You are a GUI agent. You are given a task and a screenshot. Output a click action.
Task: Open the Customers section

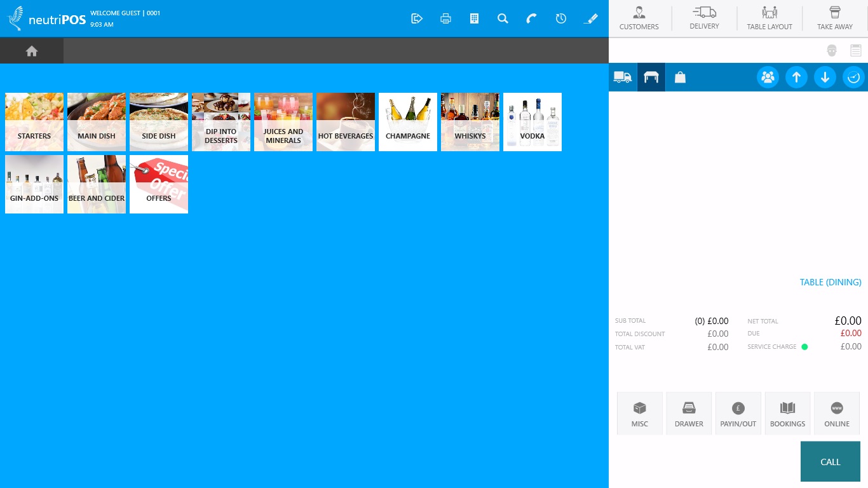tap(639, 18)
